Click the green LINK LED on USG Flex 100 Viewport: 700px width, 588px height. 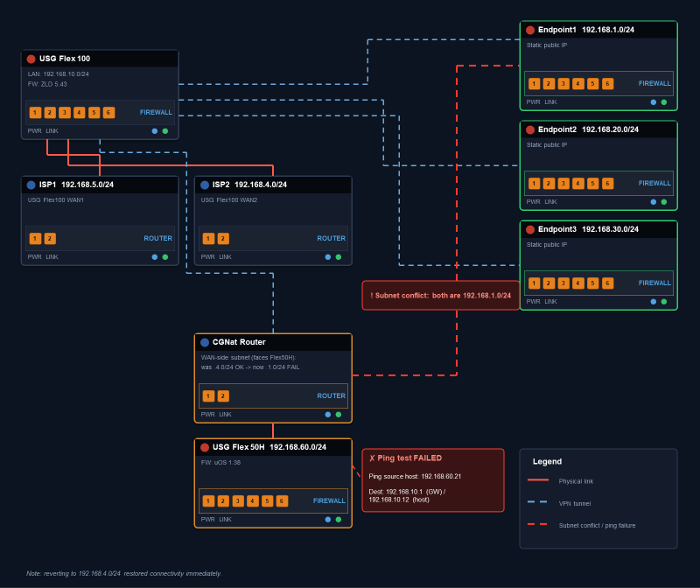[x=165, y=131]
